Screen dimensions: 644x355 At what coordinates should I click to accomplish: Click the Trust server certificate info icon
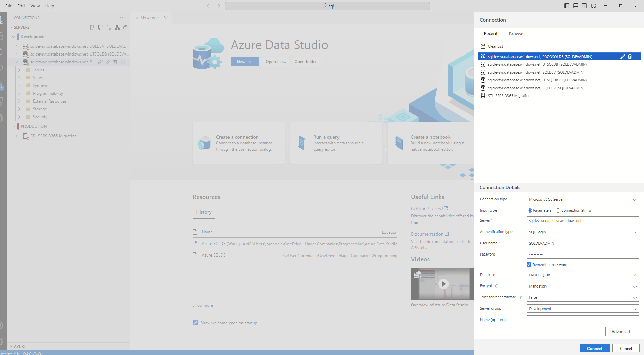pos(520,297)
